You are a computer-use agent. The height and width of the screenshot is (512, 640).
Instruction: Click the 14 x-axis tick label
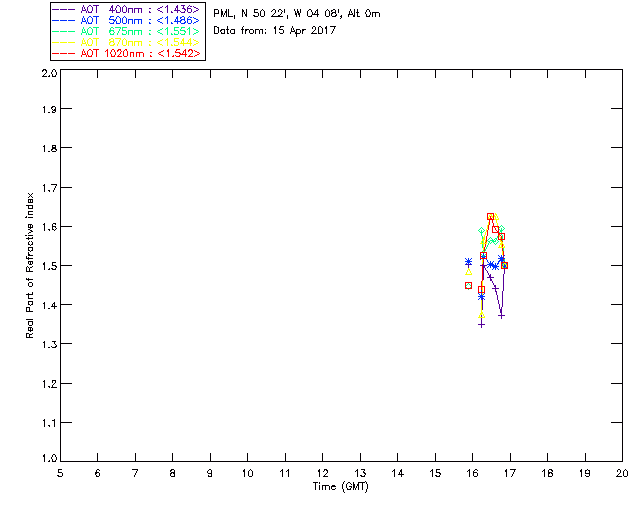pyautogui.click(x=398, y=473)
